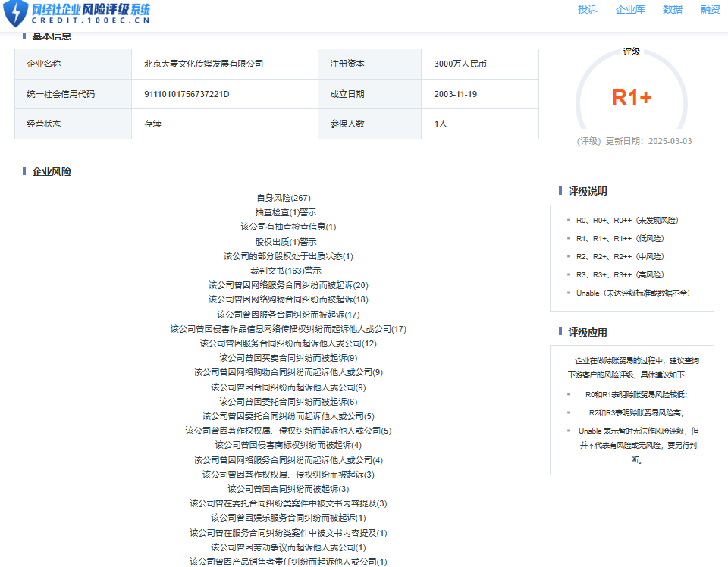Click 该公司曾因网络购物合同纠纷而起诉他人或公司(9)
The width and height of the screenshot is (728, 567).
point(288,373)
